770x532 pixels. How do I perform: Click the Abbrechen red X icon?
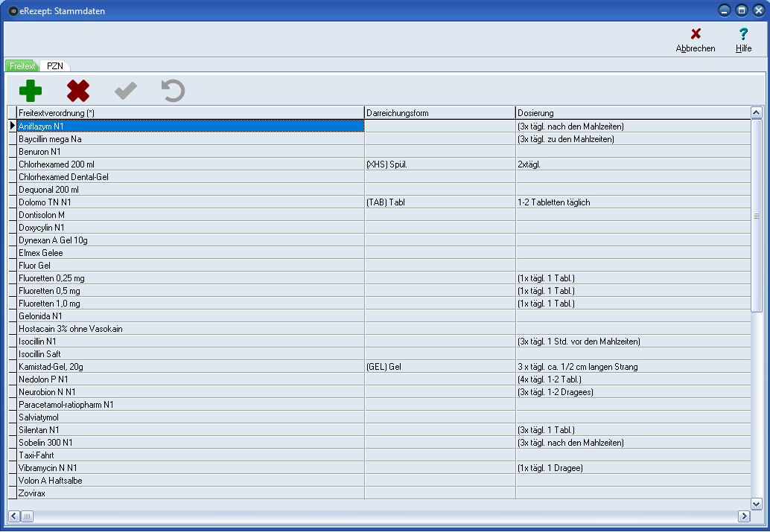click(x=696, y=34)
